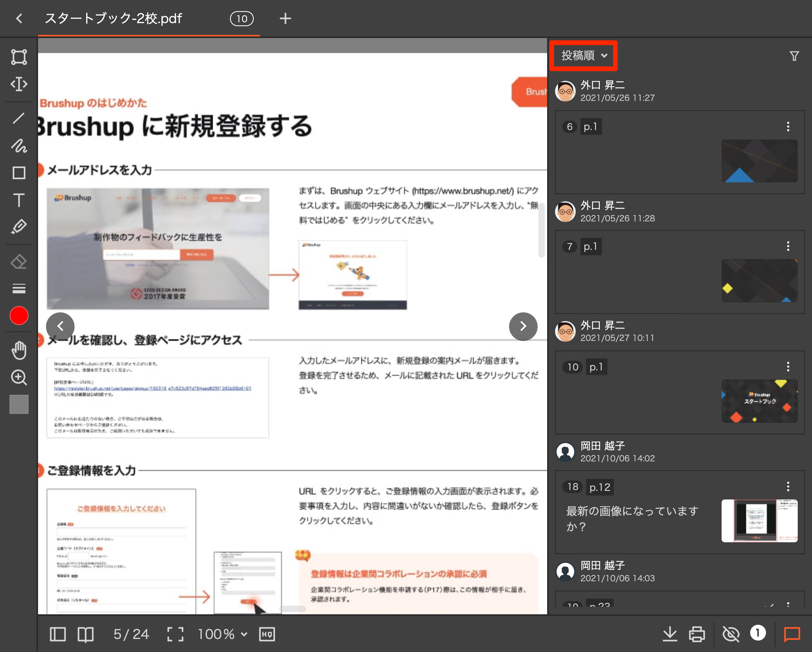This screenshot has height=652, width=812.
Task: Select the rectangle shape tool
Action: [19, 173]
